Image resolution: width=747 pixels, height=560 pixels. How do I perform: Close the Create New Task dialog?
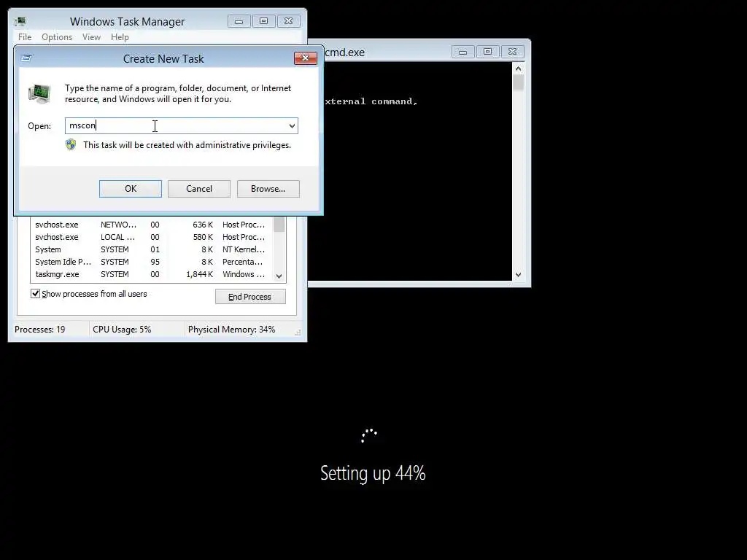pyautogui.click(x=306, y=58)
